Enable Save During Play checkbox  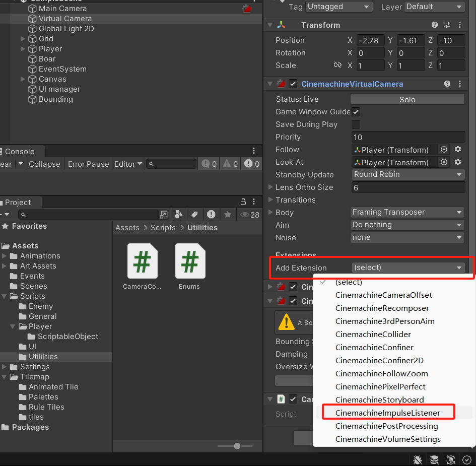pos(356,124)
